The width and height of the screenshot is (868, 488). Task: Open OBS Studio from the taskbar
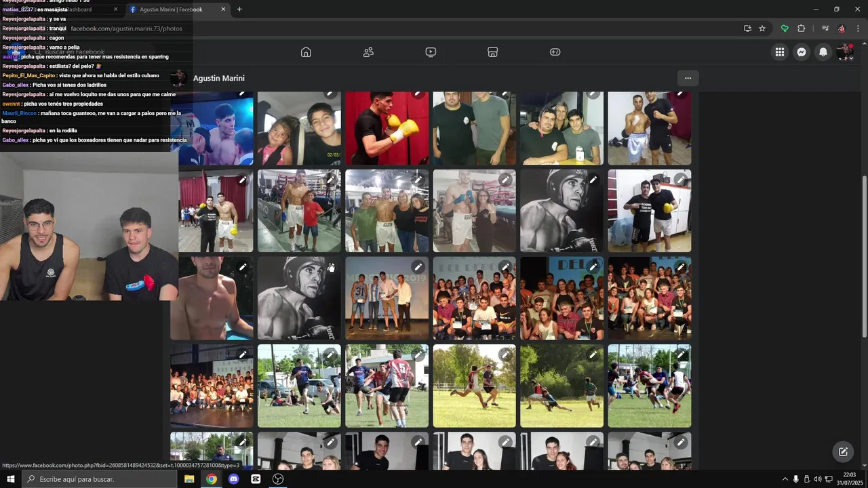(x=278, y=479)
